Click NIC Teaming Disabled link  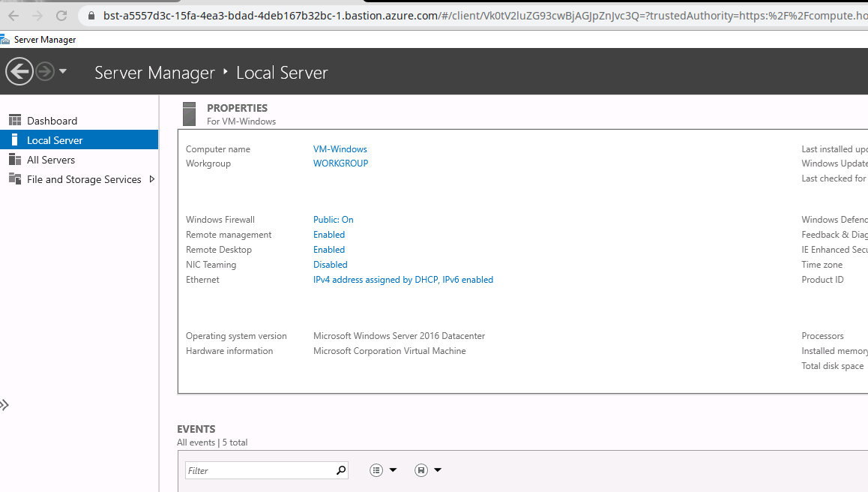[331, 265]
